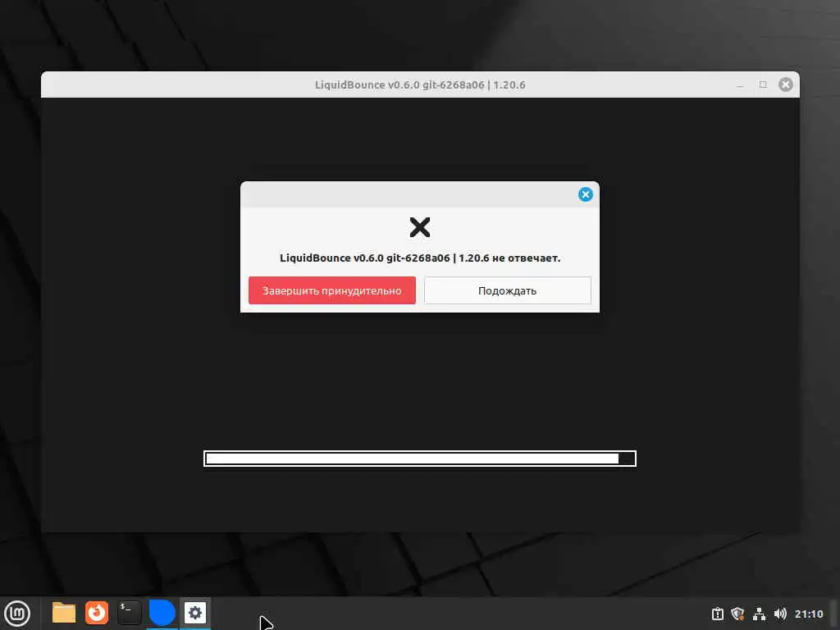The height and width of the screenshot is (630, 840).
Task: Click the 'Подождать' button
Action: pyautogui.click(x=507, y=290)
